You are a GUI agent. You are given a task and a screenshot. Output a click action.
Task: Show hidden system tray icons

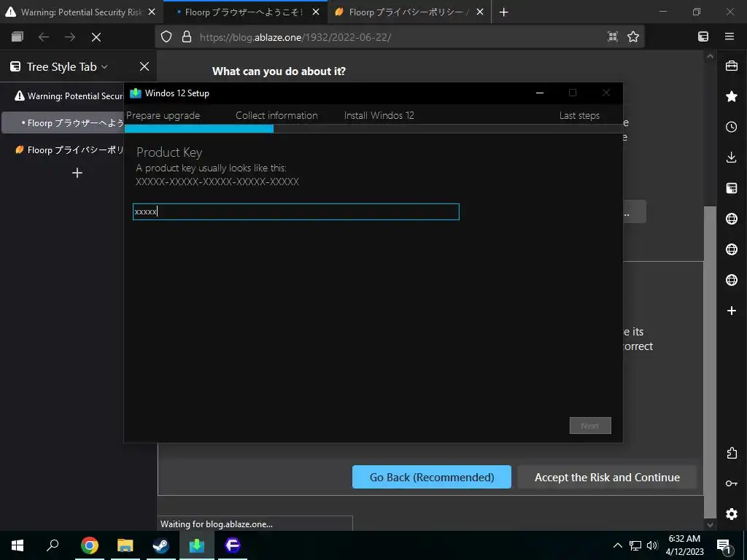coord(617,545)
